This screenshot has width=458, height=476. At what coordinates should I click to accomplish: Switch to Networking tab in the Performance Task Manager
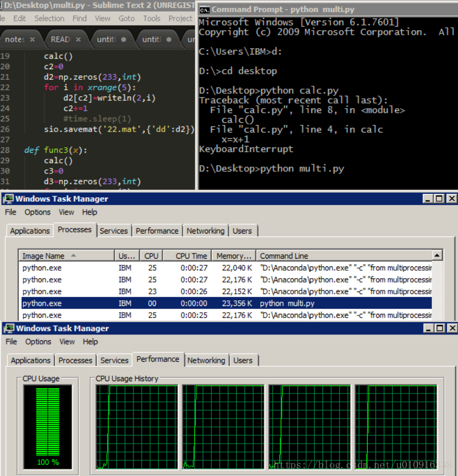point(206,360)
